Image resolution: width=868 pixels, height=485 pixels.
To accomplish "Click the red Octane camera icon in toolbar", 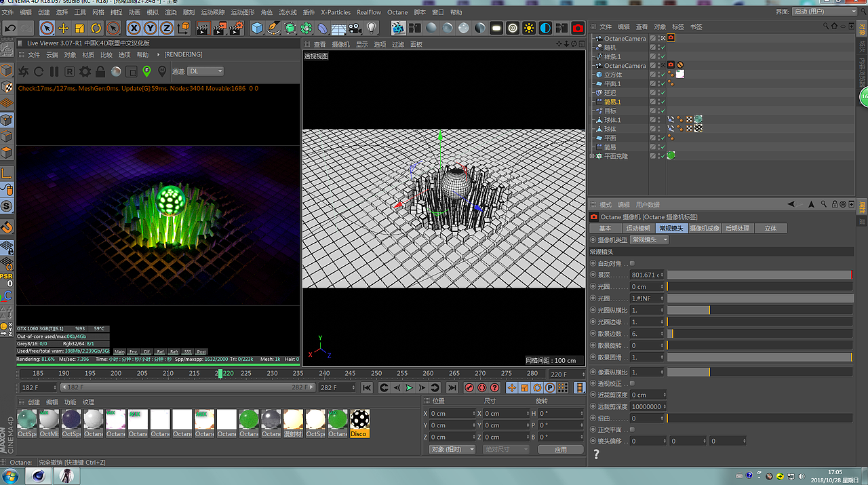I will point(578,28).
